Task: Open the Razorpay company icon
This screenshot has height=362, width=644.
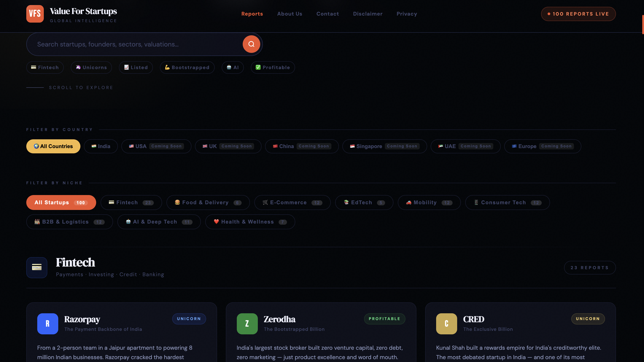Action: 48,324
